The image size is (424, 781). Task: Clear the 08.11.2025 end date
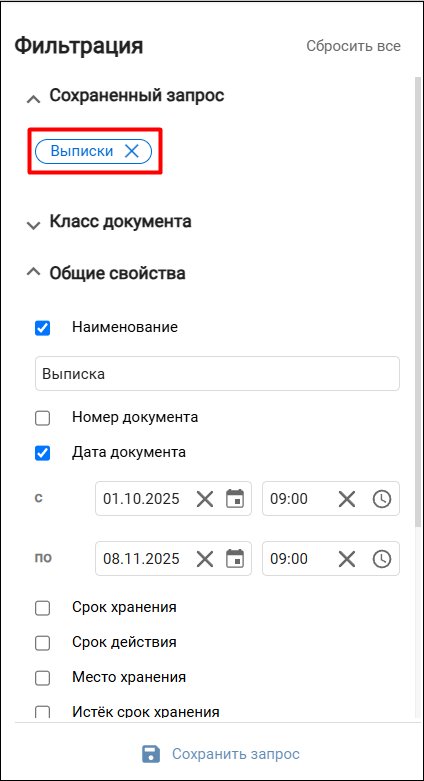[x=205, y=558]
